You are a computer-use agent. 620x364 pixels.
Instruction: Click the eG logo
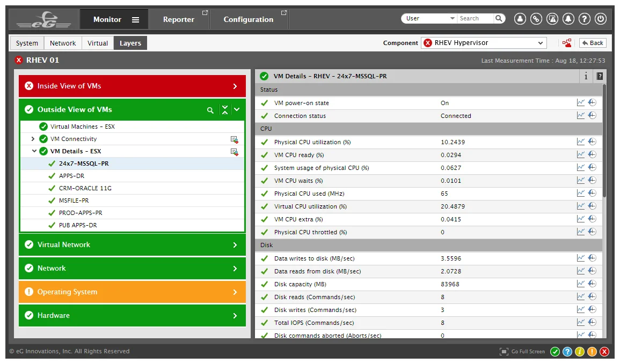43,20
